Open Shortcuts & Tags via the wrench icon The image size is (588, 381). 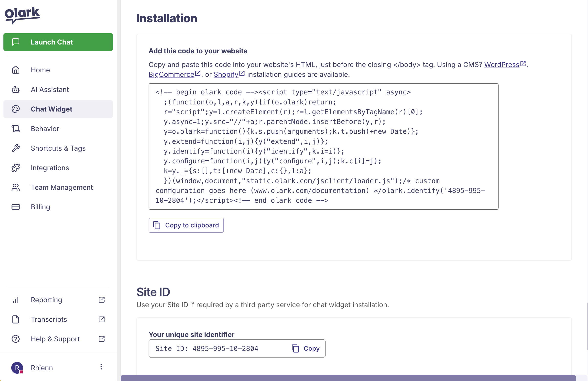[15, 148]
